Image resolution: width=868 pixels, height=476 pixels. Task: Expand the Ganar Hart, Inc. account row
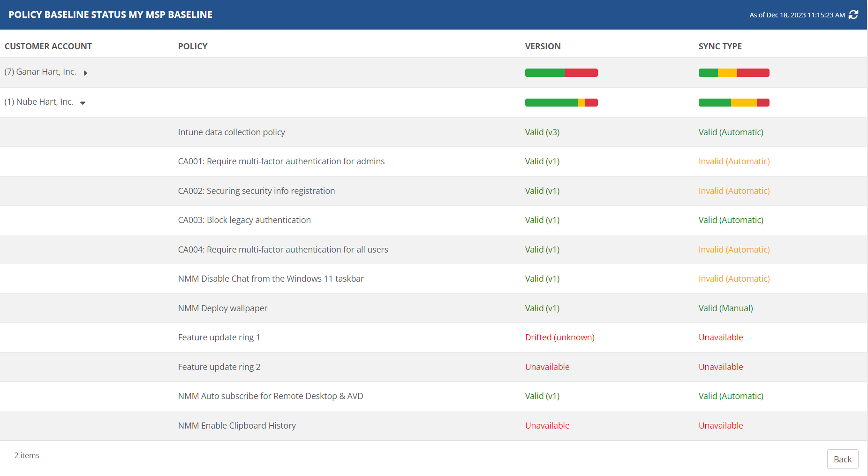[x=85, y=73]
